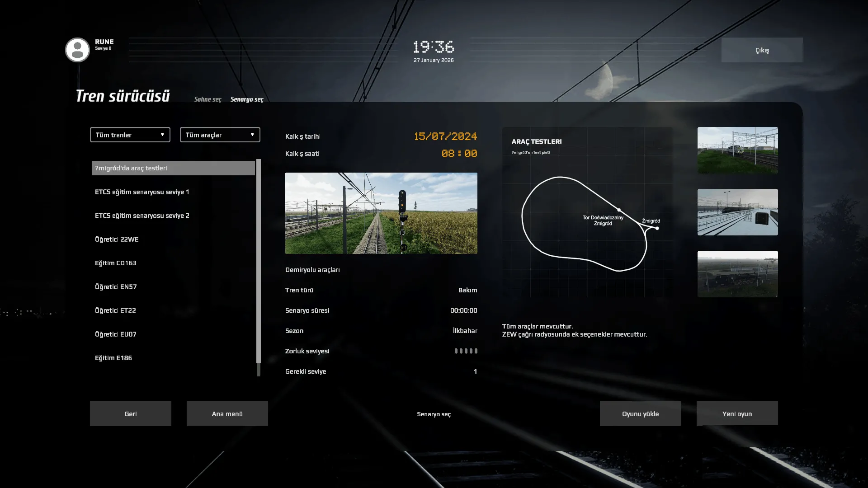Viewport: 868px width, 488px height.
Task: Open the Tüm trenler dropdown
Action: (130, 135)
